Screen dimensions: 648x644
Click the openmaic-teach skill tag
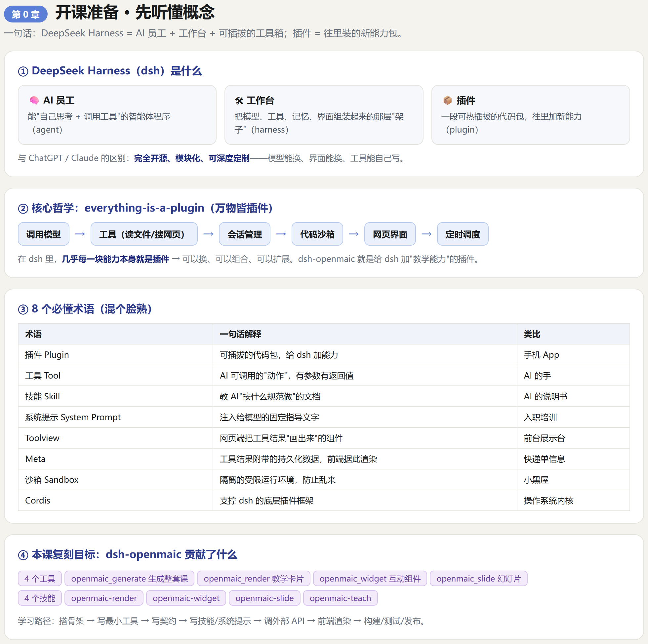341,598
